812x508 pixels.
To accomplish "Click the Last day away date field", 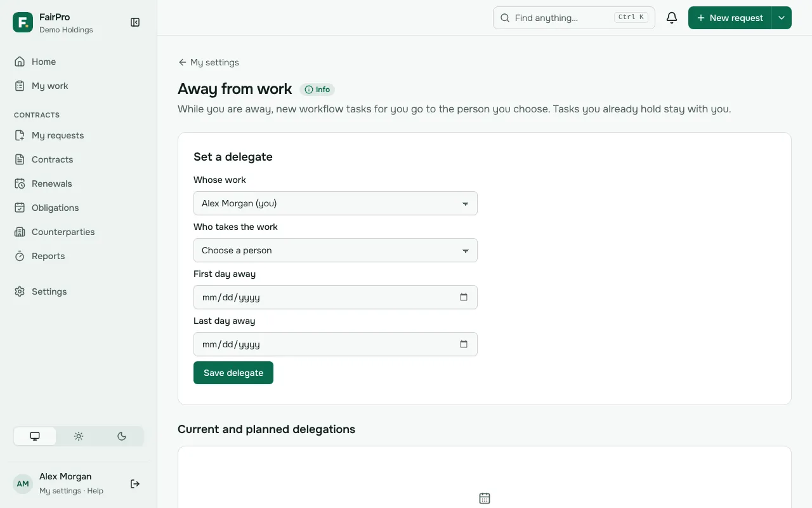I will point(336,344).
